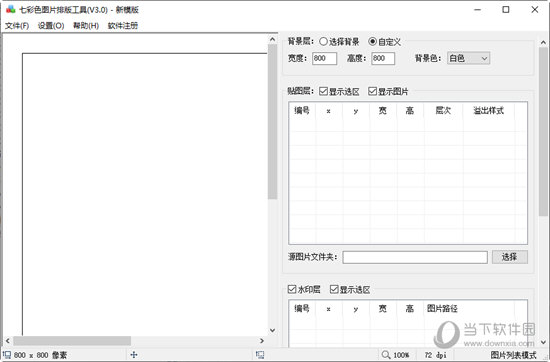This screenshot has width=550, height=362.
Task: Click the canvas scroll left arrow
Action: tap(8, 341)
